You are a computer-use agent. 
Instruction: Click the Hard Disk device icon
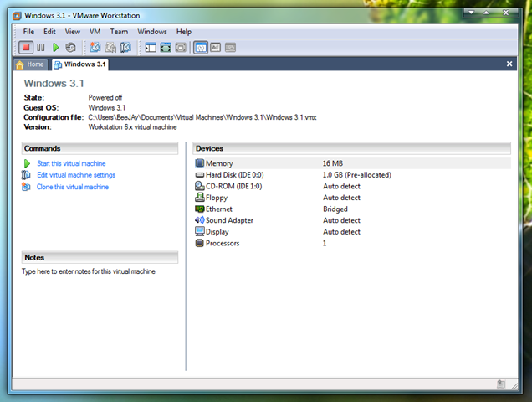(x=199, y=175)
